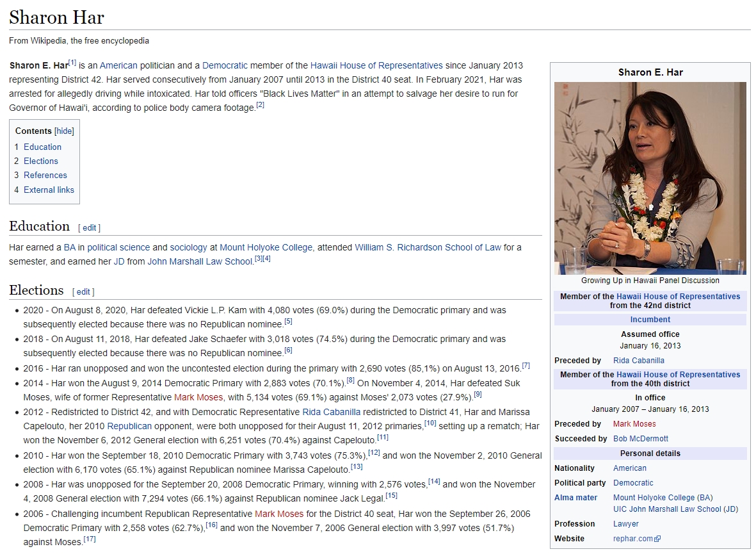The height and width of the screenshot is (556, 756).
Task: Open footnote [16] in 2006 entry
Action: [x=211, y=525]
